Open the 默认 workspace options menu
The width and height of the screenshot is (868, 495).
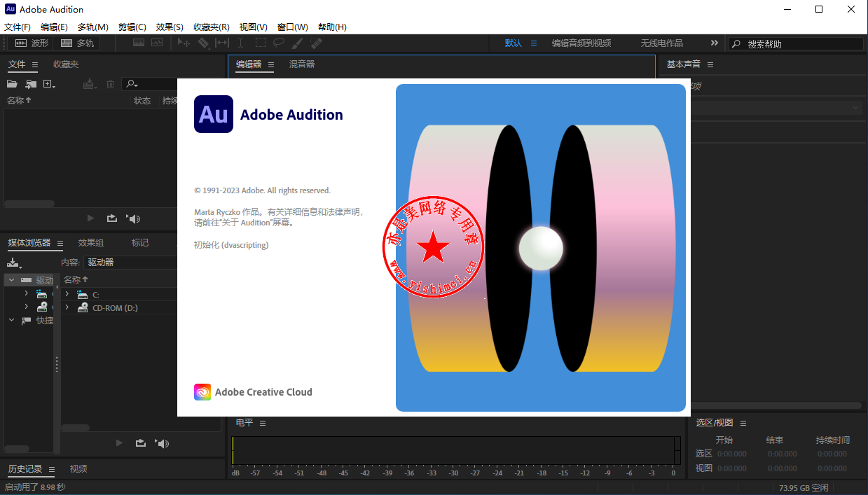[533, 43]
